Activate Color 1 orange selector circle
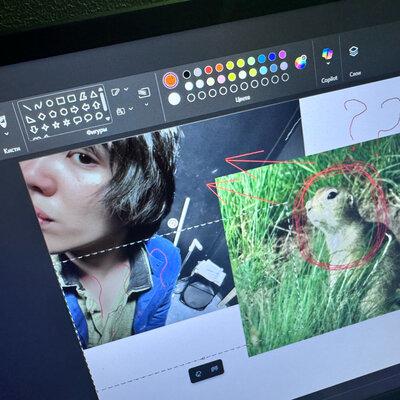The width and height of the screenshot is (400, 400). click(170, 80)
